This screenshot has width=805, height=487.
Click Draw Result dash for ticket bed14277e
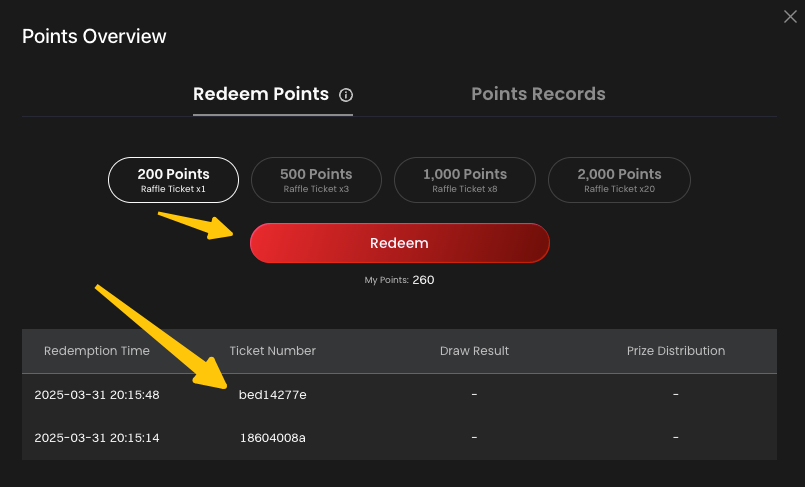point(474,395)
